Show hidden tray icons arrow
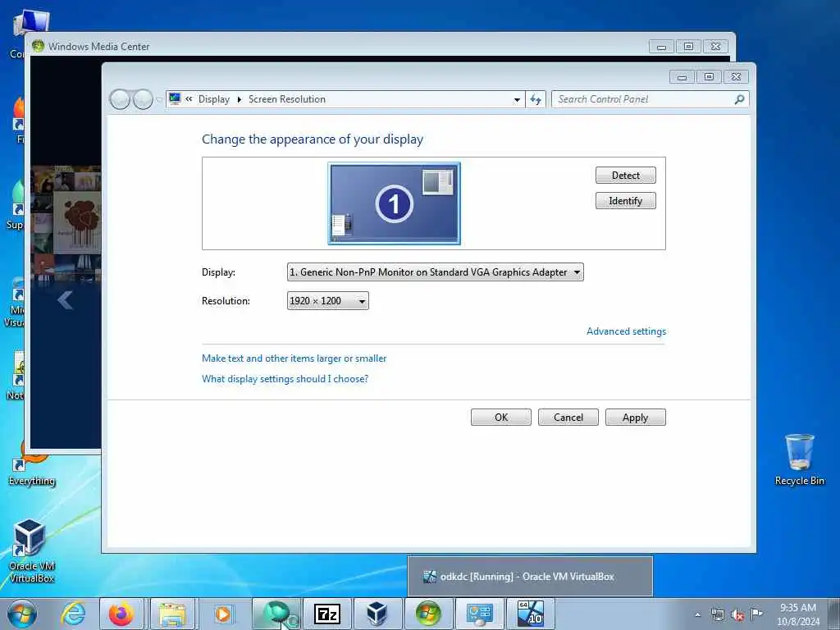This screenshot has width=840, height=630. coord(697,614)
